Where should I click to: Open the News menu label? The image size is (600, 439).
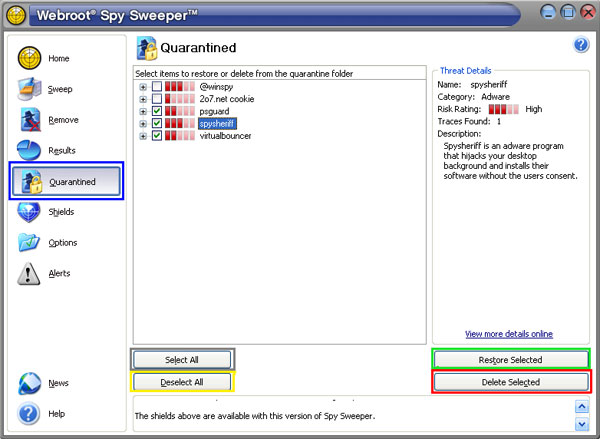59,383
